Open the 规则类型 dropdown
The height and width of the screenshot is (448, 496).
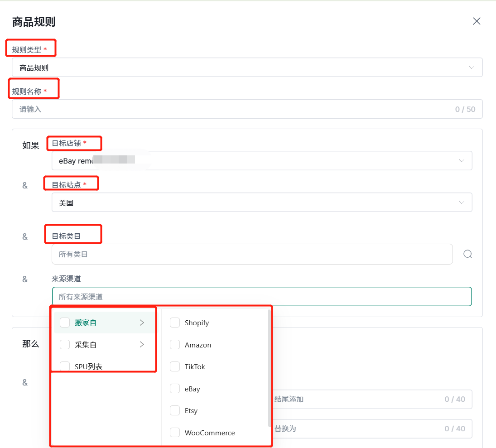pos(247,67)
